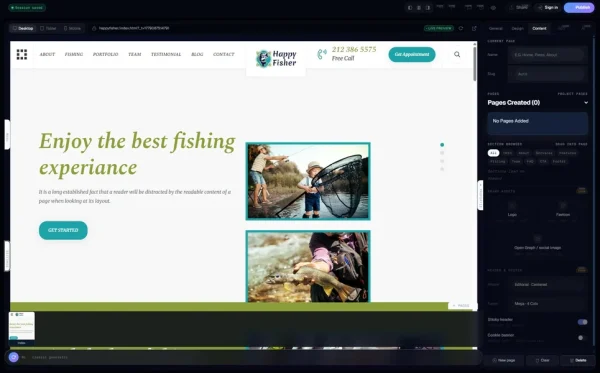Image resolution: width=600 pixels, height=373 pixels.
Task: Open preview in new window icon
Action: click(474, 28)
